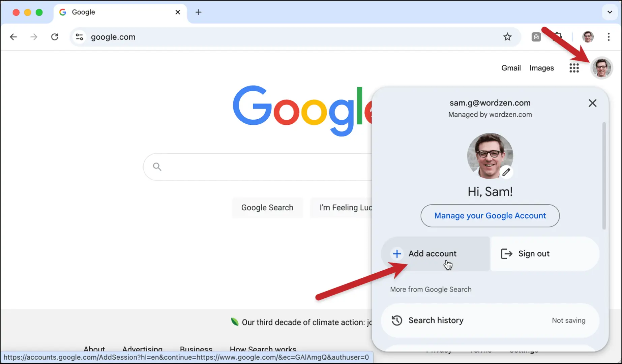This screenshot has height=364, width=622.
Task: Close the account popup panel
Action: pyautogui.click(x=592, y=103)
